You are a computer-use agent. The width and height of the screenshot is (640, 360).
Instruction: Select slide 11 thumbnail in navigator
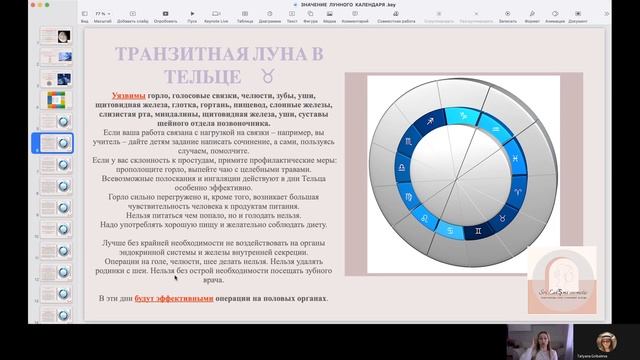coord(56,251)
